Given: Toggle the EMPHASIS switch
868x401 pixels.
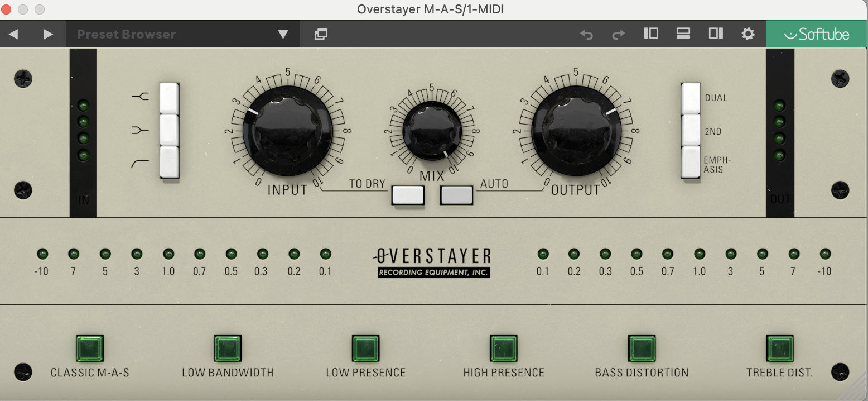Looking at the screenshot, I should tap(691, 163).
